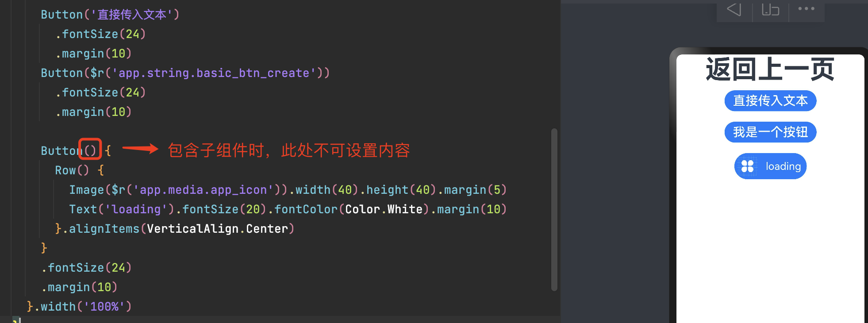Click the red-boxed parentheses after Button
868x323 pixels.
coord(90,150)
